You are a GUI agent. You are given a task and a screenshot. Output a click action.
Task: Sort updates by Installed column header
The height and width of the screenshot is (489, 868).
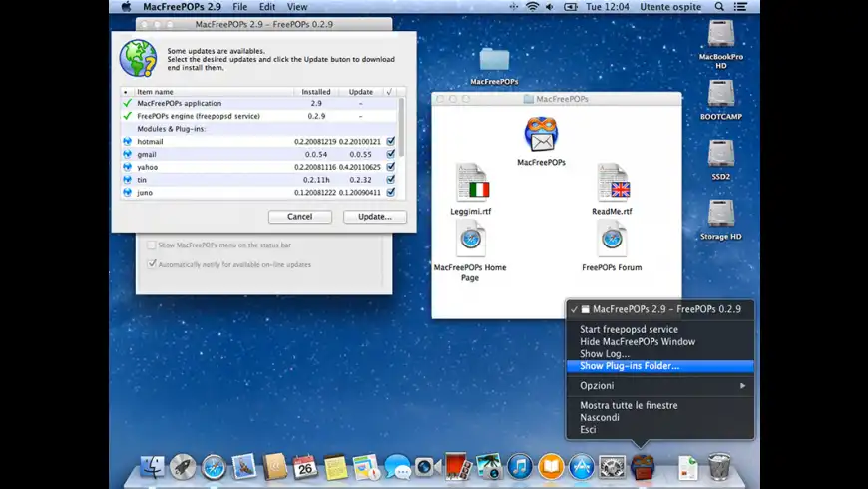tap(316, 92)
